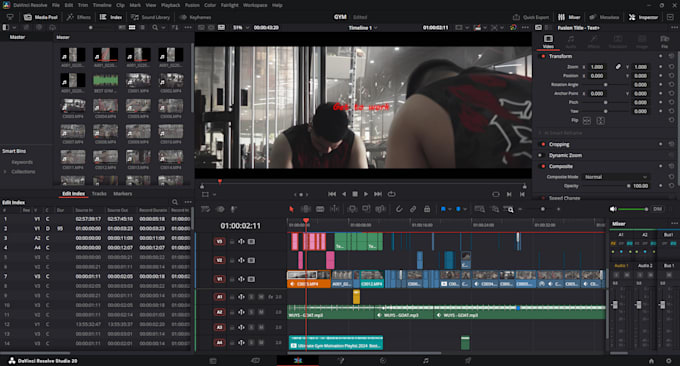Image resolution: width=680 pixels, height=366 pixels.
Task: Switch to the Markers tab
Action: [x=123, y=194]
